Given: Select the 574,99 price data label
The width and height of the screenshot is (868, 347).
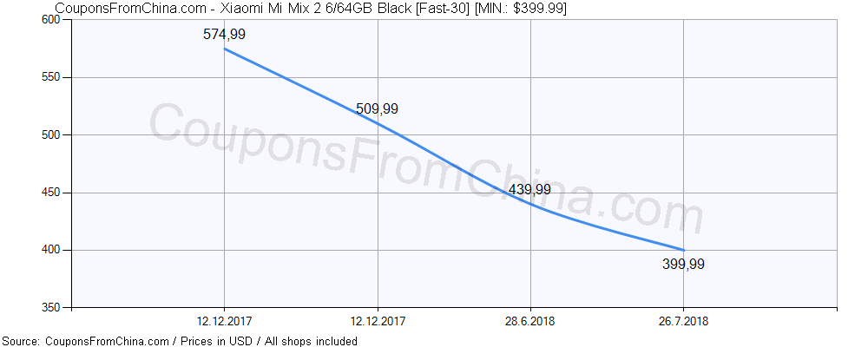Looking at the screenshot, I should 224,35.
